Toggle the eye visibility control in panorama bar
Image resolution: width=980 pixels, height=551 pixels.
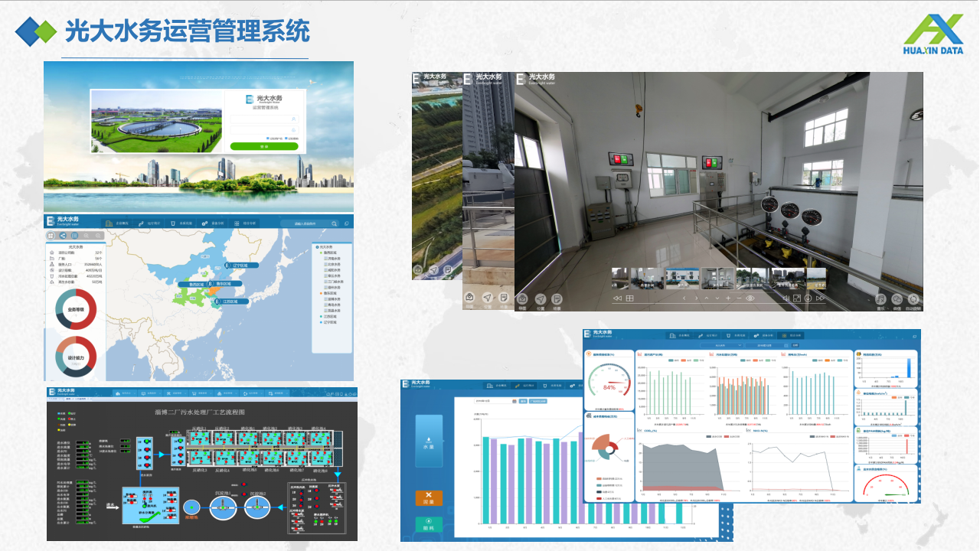[749, 297]
